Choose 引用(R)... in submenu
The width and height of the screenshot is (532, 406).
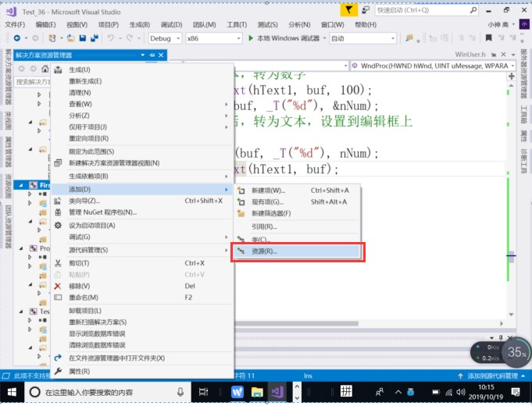297,227
